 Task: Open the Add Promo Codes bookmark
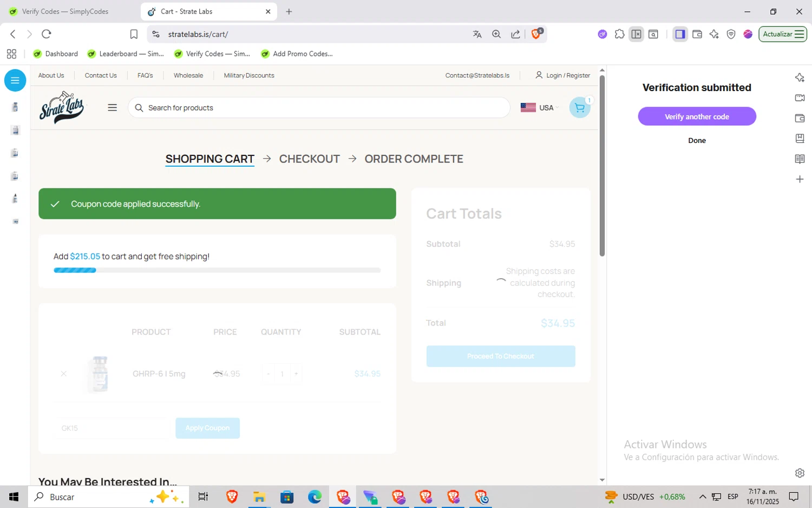[297, 54]
